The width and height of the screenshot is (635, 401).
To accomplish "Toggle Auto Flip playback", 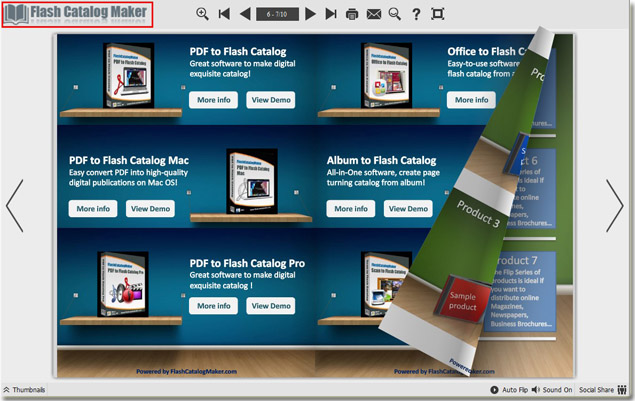I will 509,390.
